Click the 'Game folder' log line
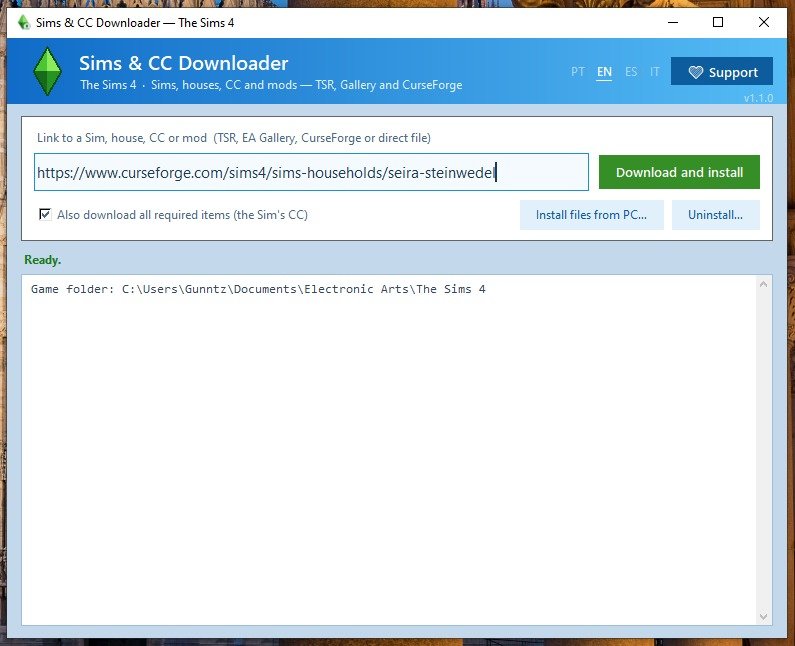This screenshot has height=646, width=795. pyautogui.click(x=258, y=289)
